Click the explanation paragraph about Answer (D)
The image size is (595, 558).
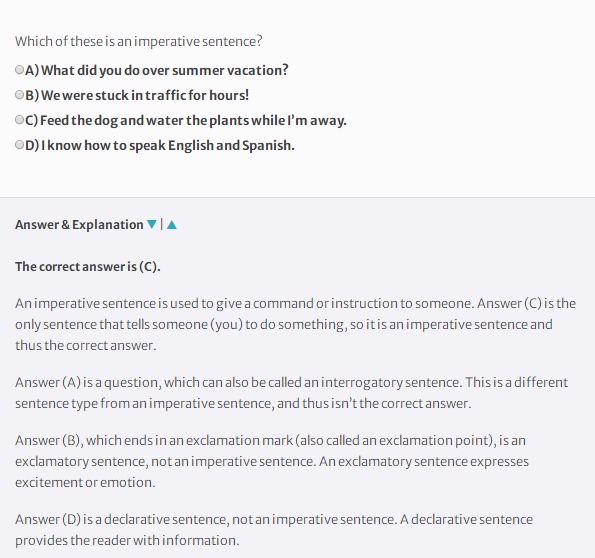(274, 530)
